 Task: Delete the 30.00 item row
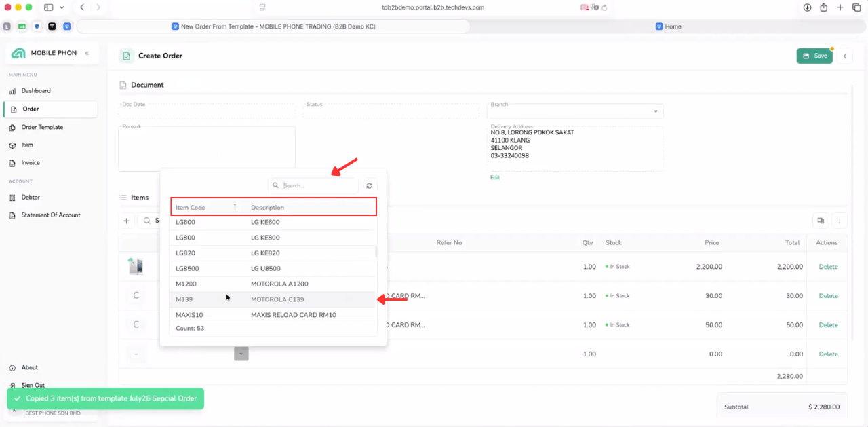[x=828, y=296]
